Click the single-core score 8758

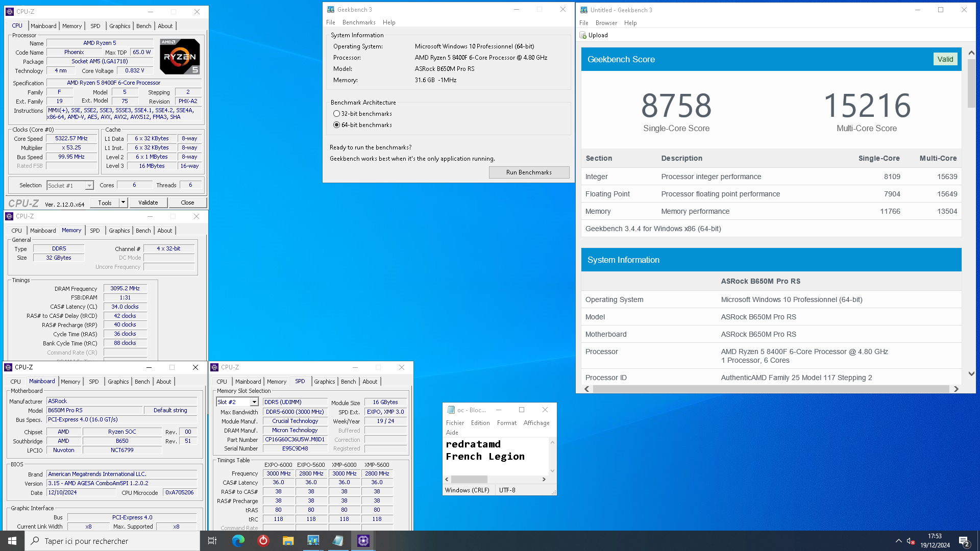tap(676, 106)
